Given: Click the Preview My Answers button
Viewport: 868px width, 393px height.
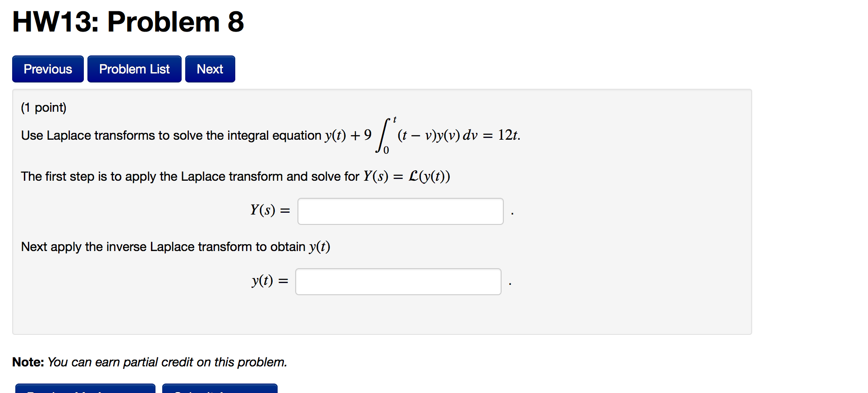Looking at the screenshot, I should pos(85,389).
